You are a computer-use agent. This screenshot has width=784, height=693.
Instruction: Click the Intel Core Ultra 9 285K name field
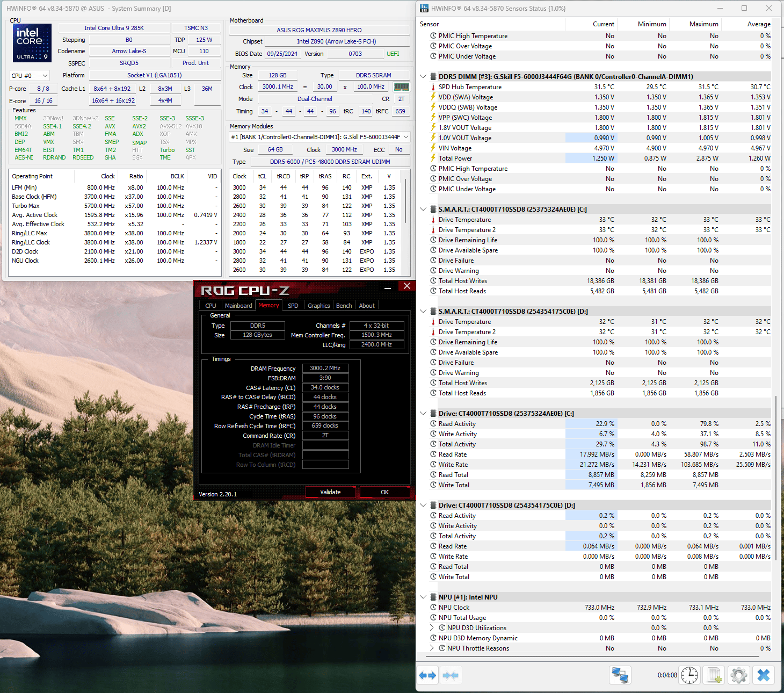[x=114, y=28]
